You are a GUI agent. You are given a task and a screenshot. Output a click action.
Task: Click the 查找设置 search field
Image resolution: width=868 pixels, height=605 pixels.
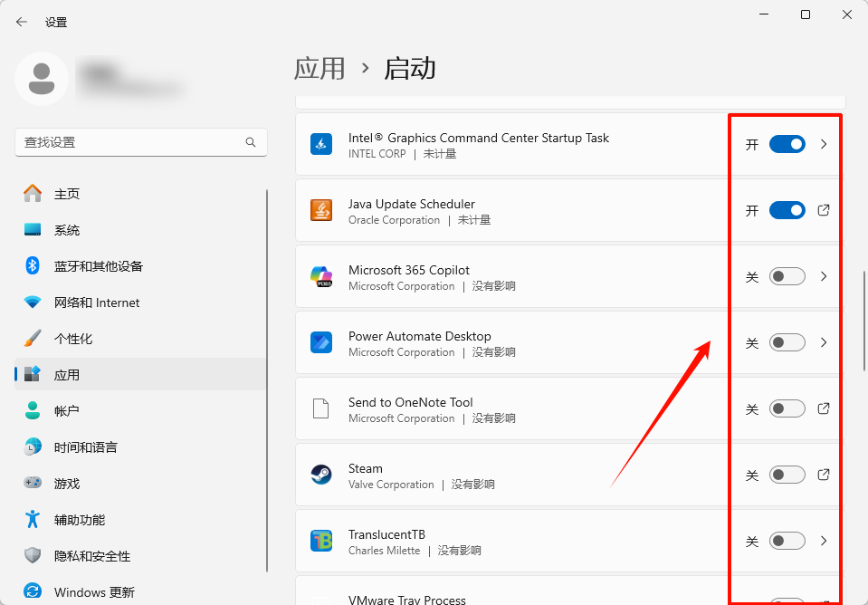coord(140,142)
